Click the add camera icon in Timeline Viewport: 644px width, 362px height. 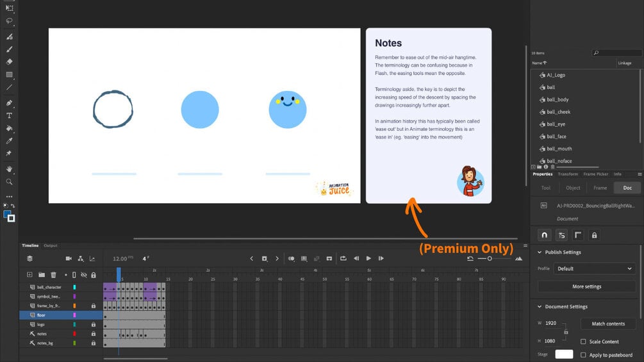(69, 258)
